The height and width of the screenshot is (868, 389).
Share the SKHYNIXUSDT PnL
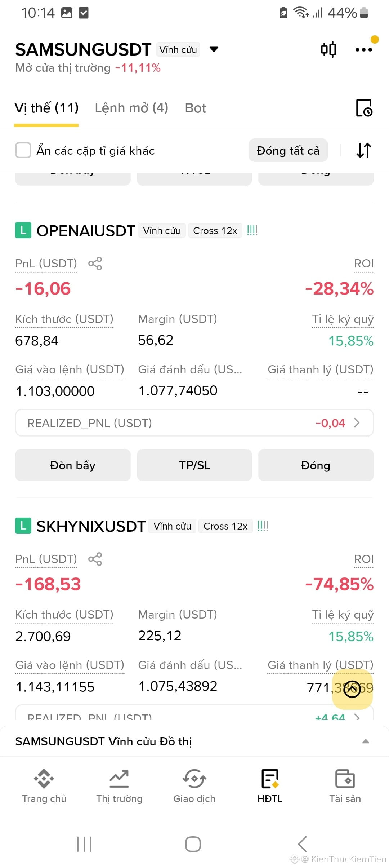(x=95, y=559)
